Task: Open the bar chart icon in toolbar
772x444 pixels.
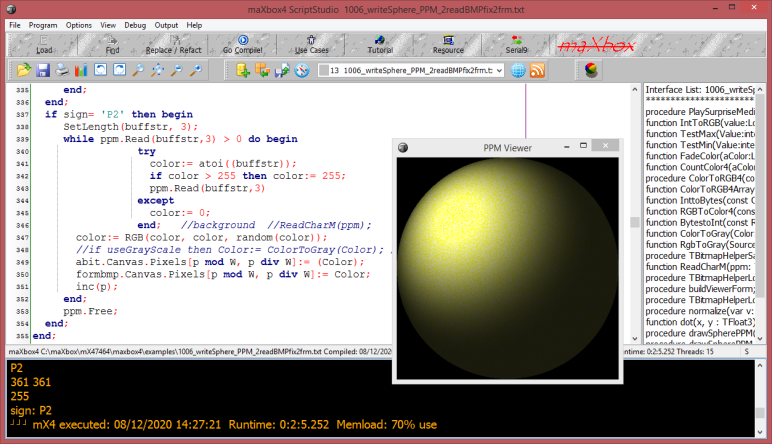Action: [x=81, y=70]
